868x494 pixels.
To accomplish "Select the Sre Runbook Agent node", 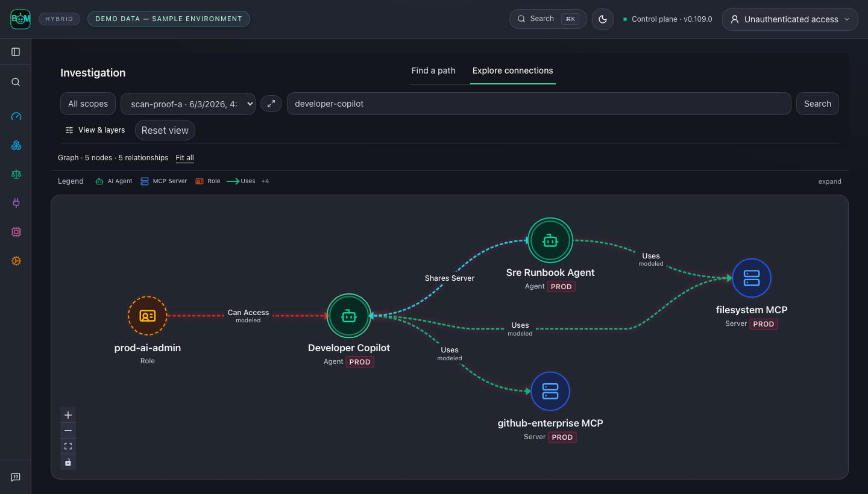I will tap(550, 240).
